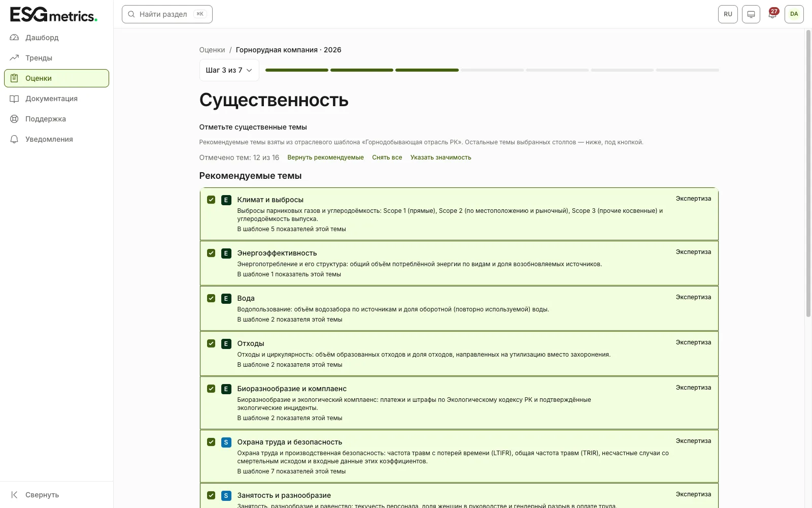Collapse sidebar using Свернуть arrow icon

[x=15, y=495]
